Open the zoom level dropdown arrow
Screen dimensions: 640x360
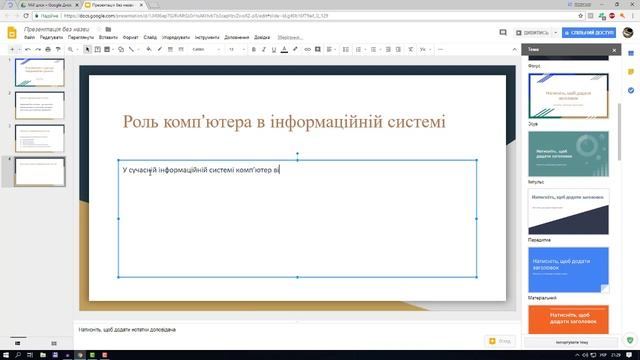pyautogui.click(x=78, y=49)
